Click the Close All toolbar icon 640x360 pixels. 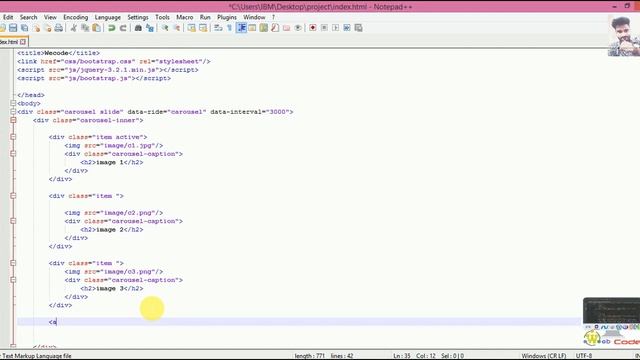[x=48, y=28]
